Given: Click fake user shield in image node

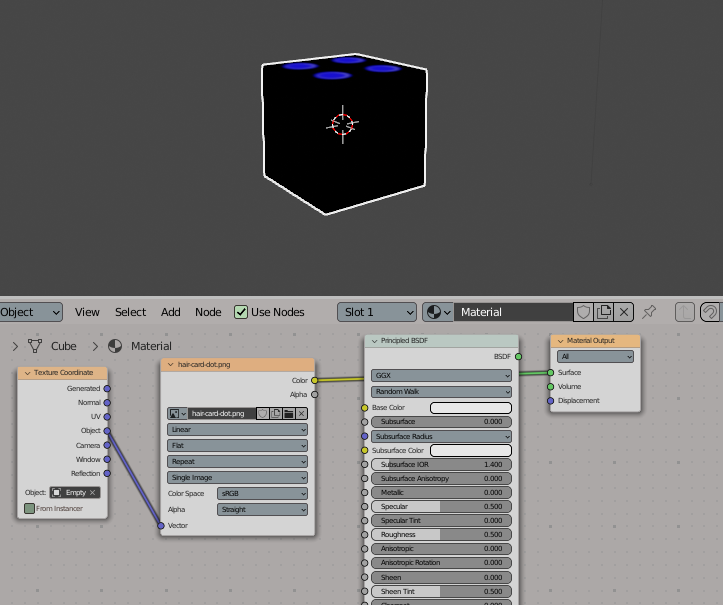Looking at the screenshot, I should [262, 414].
